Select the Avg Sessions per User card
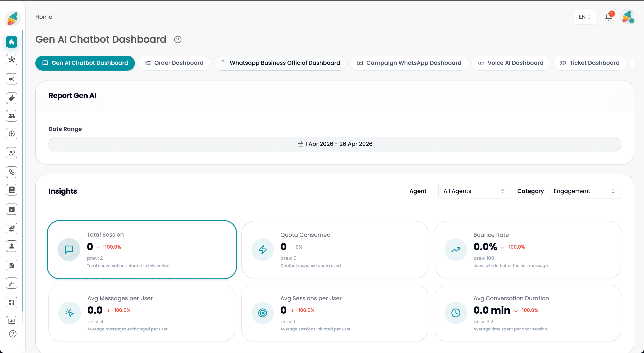The height and width of the screenshot is (353, 644). coord(335,313)
